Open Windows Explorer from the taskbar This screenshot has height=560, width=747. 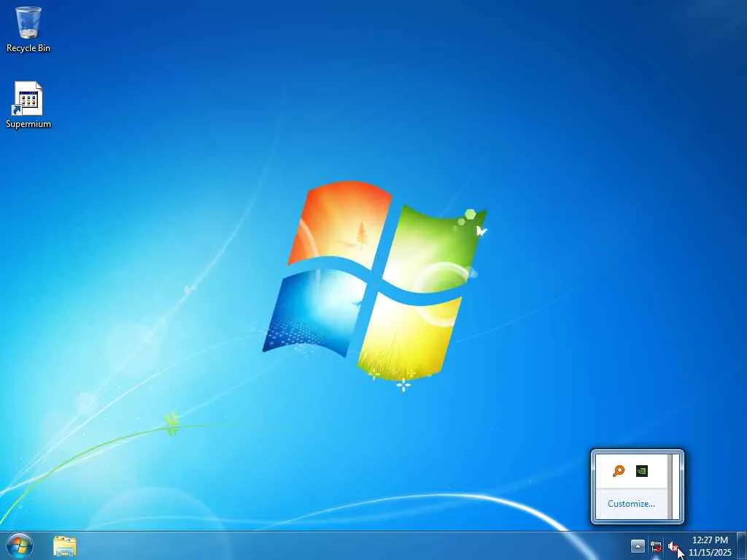(x=65, y=546)
